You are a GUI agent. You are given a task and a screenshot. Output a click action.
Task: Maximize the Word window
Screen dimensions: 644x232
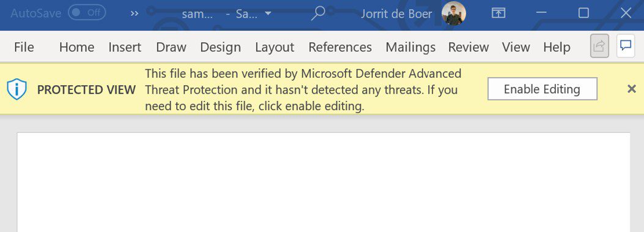pos(583,13)
